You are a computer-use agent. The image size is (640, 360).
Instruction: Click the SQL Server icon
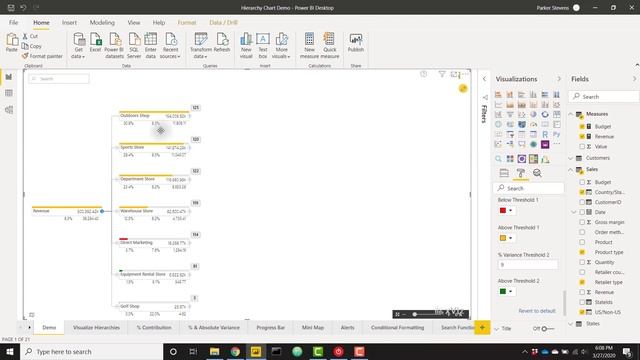click(x=134, y=46)
